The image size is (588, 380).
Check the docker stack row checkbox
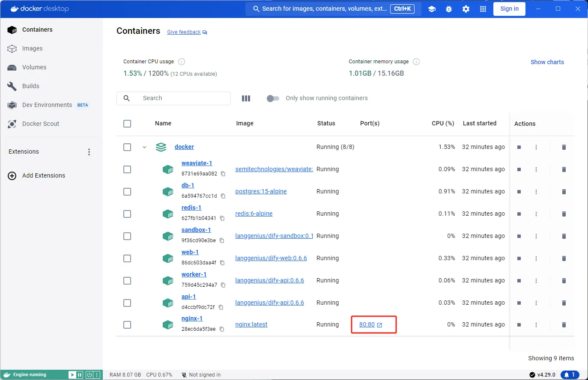pyautogui.click(x=127, y=147)
